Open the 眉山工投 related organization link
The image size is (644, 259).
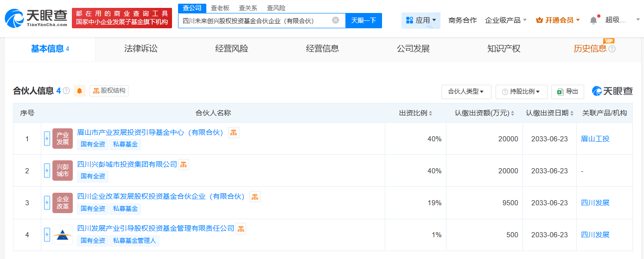click(x=595, y=139)
